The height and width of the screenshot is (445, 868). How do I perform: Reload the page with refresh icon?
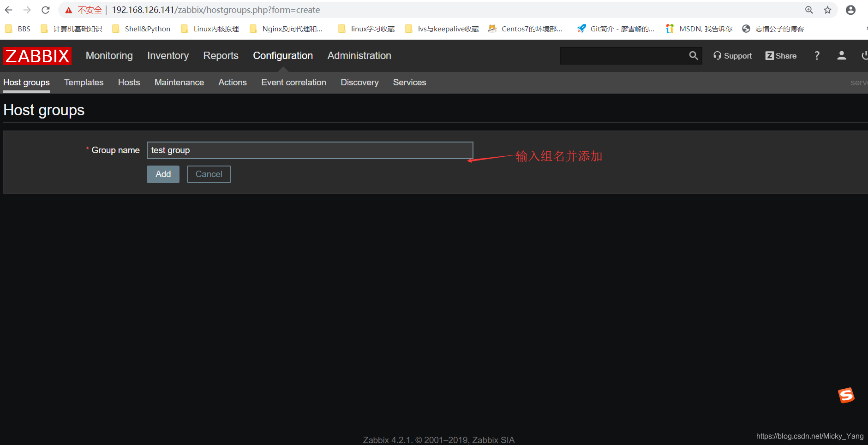(x=45, y=10)
